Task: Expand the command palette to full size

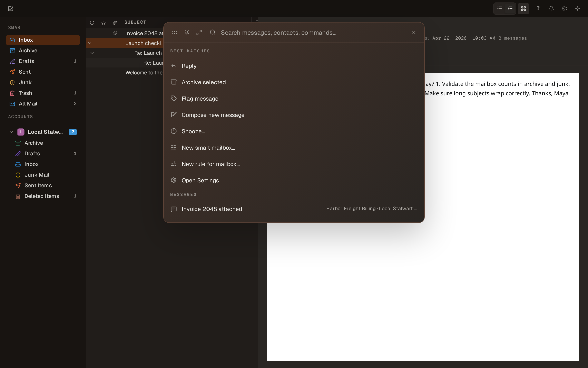Action: pos(199,32)
